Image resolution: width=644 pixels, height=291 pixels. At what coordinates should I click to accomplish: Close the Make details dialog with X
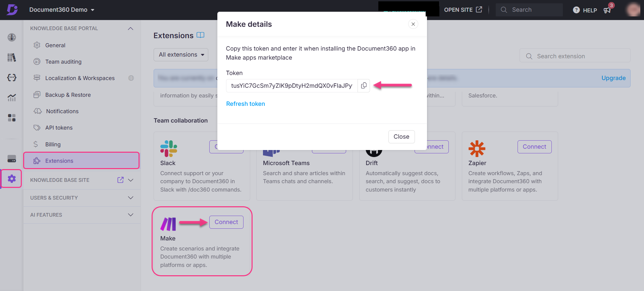(x=413, y=24)
